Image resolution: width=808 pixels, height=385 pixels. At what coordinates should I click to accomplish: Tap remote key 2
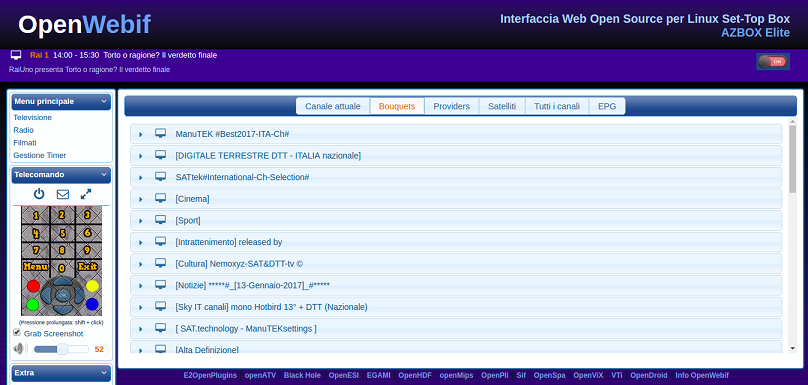62,215
